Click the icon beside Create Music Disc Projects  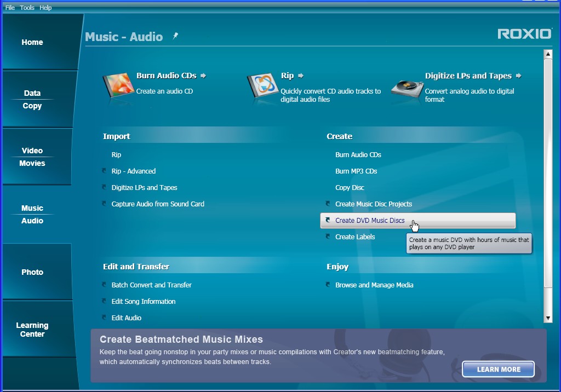tap(328, 204)
